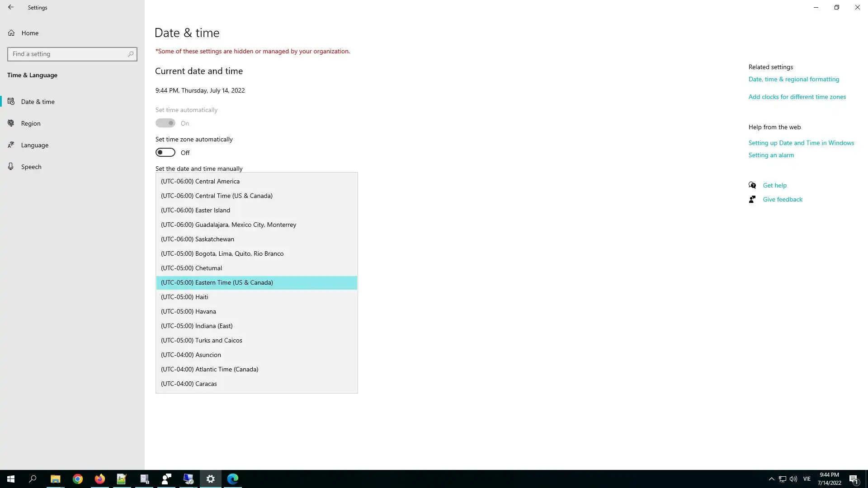Toggle Set time zone automatically switch
This screenshot has height=488, width=868.
pos(165,153)
